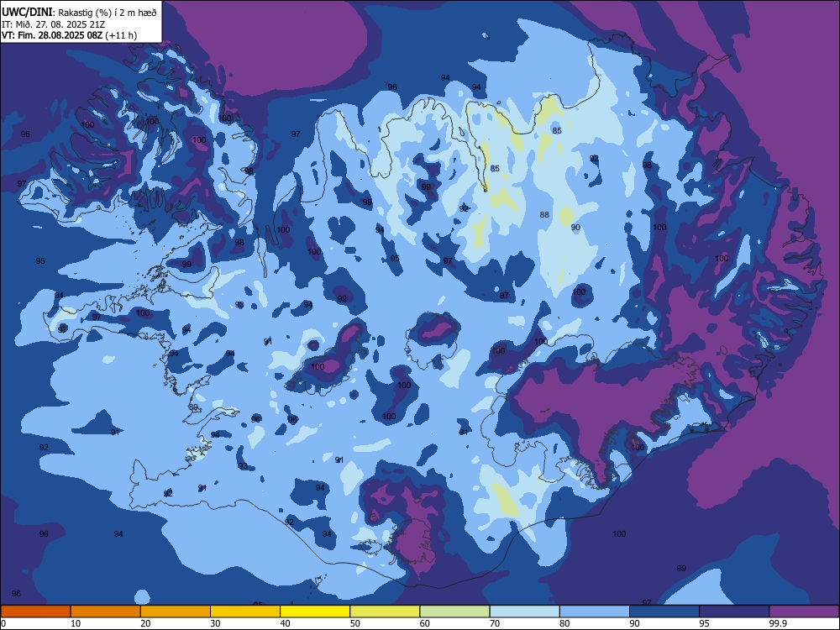
Task: Select the 95–99.9 dark indigo legend swatch
Action: [x=734, y=612]
